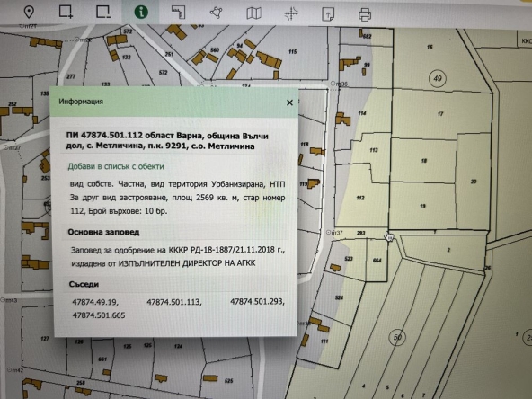Open the folded map layers icon
This screenshot has width=532, height=399.
(x=253, y=13)
